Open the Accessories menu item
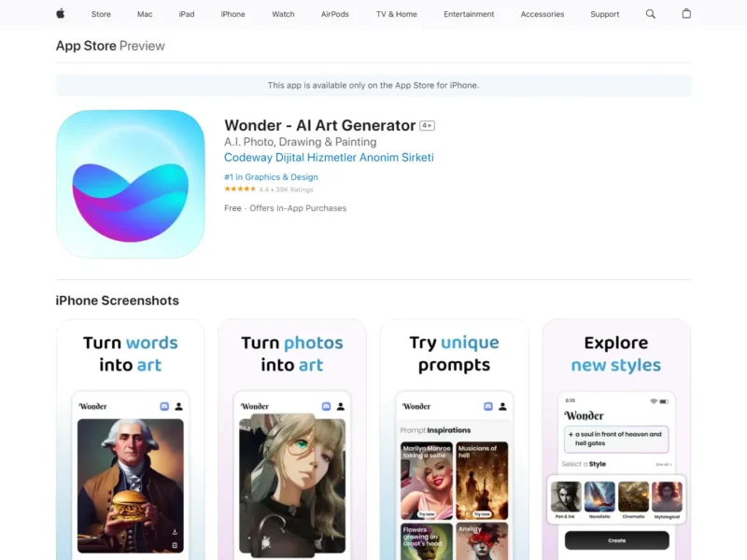This screenshot has height=560, width=747. [543, 14]
